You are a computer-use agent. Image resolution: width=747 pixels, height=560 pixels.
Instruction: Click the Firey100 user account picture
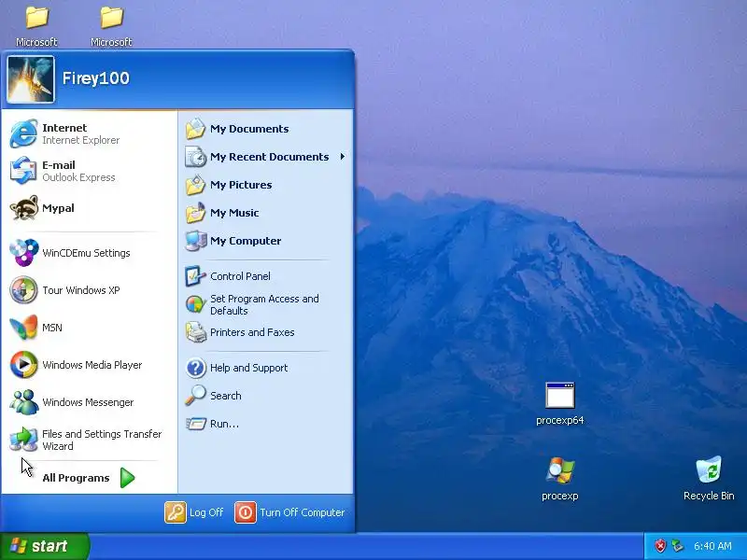[x=31, y=79]
